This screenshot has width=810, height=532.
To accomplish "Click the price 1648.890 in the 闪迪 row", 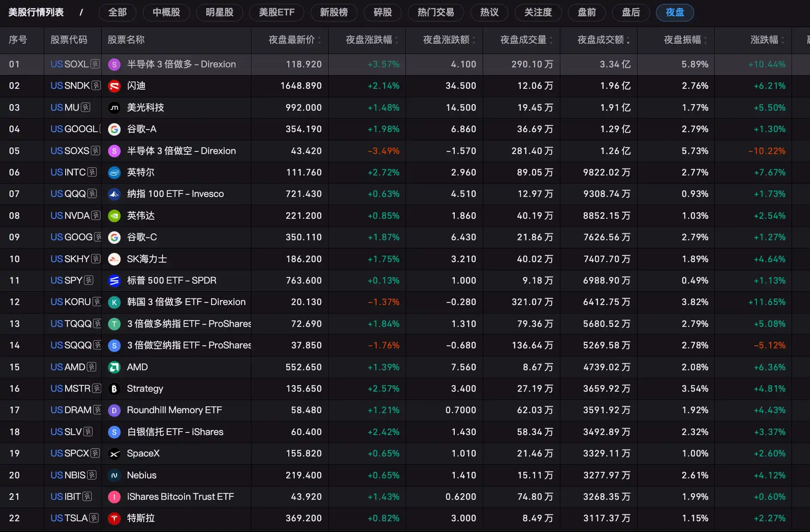I will pos(301,86).
